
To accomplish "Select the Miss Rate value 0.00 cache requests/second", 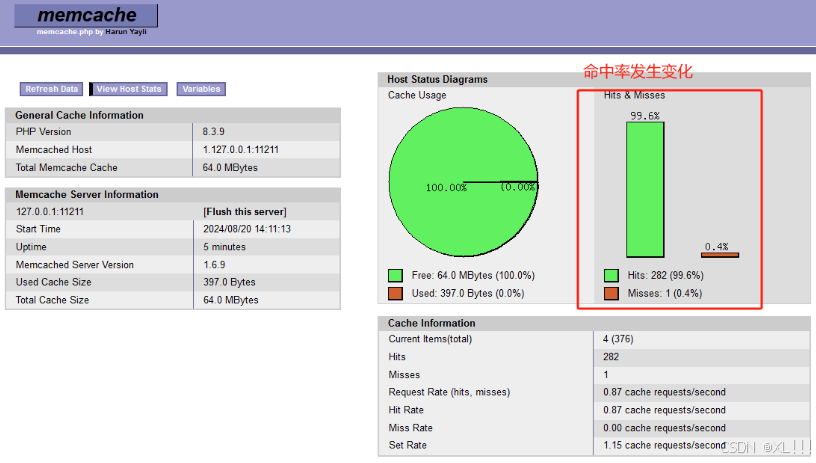I will point(664,428).
